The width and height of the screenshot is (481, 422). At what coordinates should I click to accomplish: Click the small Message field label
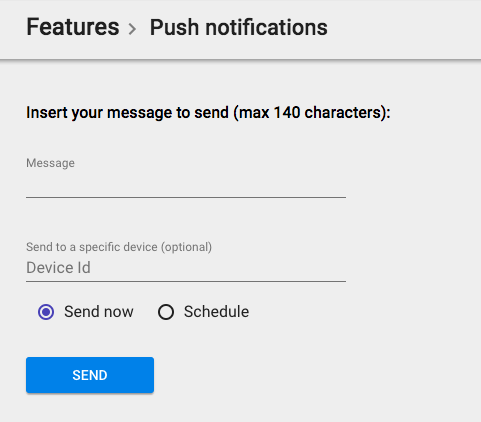pyautogui.click(x=50, y=163)
